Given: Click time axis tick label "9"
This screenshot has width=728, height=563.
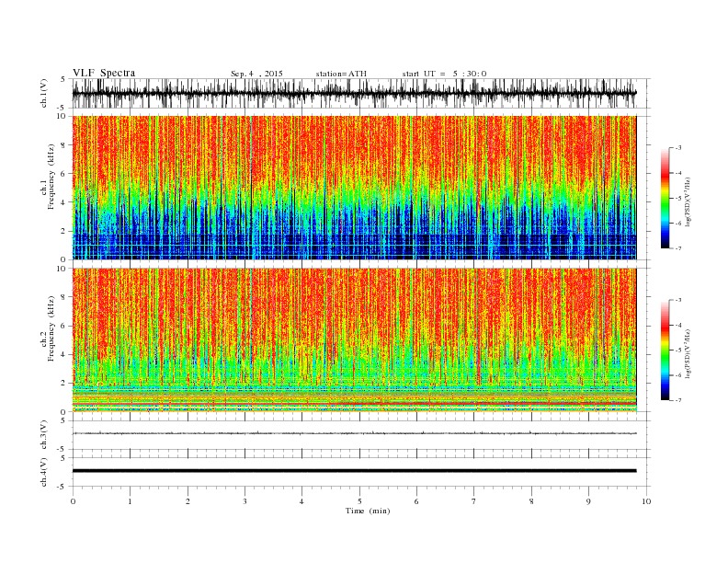Looking at the screenshot, I should click(x=588, y=501).
